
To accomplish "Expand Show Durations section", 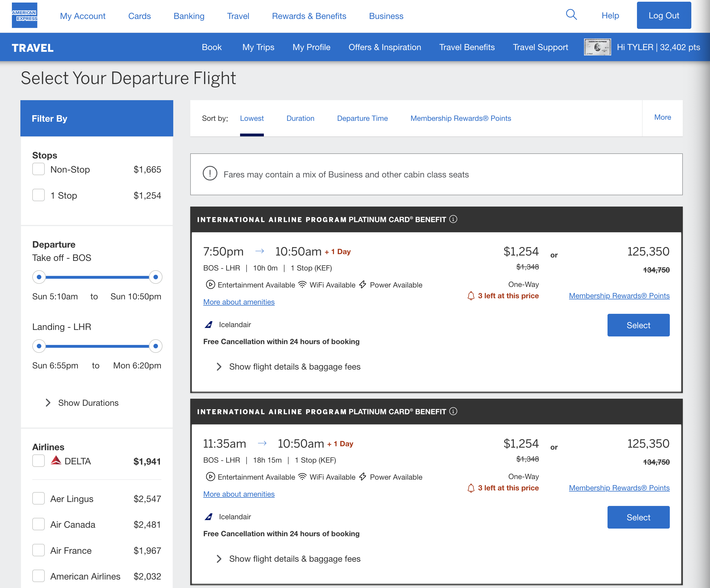I will 82,403.
